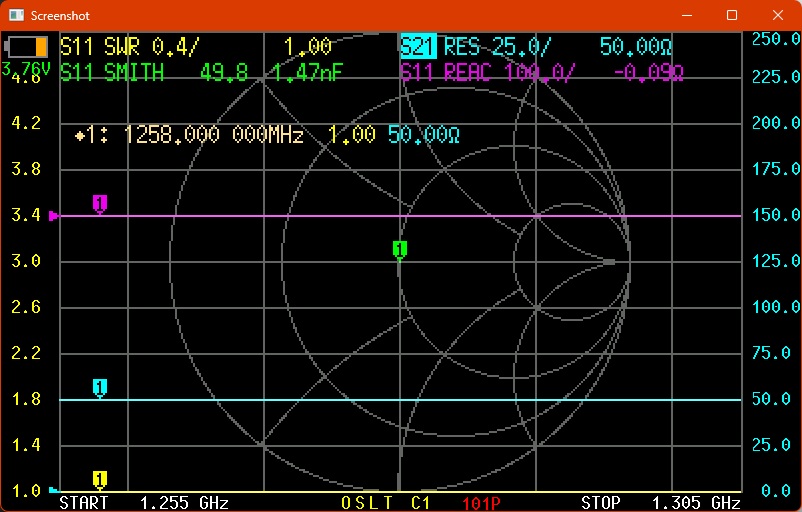Maximize the Screenshot window
802x512 pixels.
tap(732, 15)
